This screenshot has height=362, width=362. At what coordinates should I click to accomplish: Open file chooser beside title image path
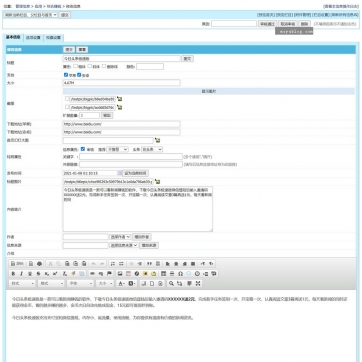click(157, 182)
